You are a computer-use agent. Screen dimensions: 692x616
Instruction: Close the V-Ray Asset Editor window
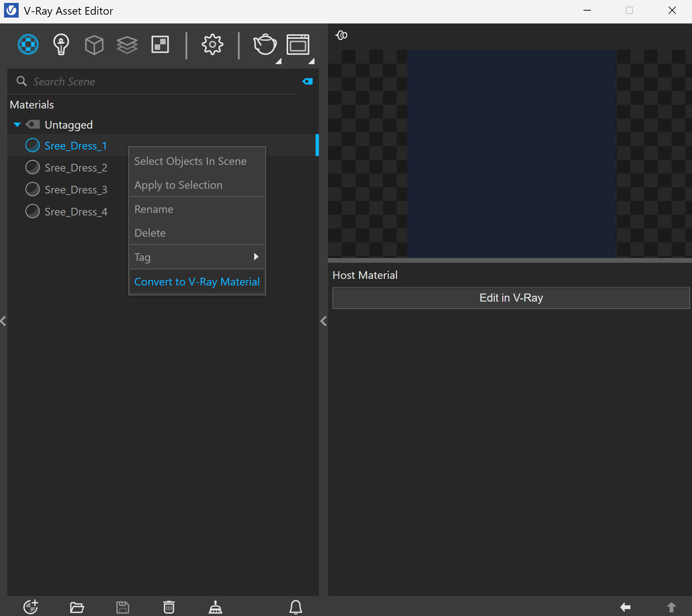pyautogui.click(x=672, y=11)
